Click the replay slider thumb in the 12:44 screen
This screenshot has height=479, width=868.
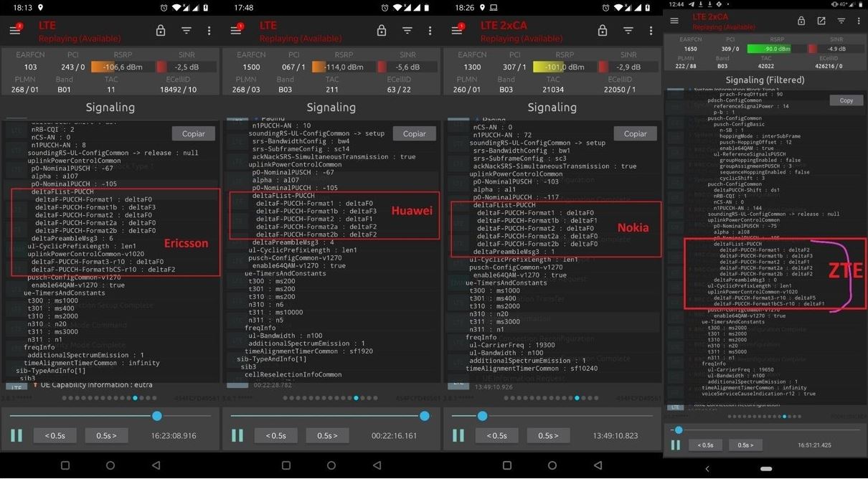[679, 430]
